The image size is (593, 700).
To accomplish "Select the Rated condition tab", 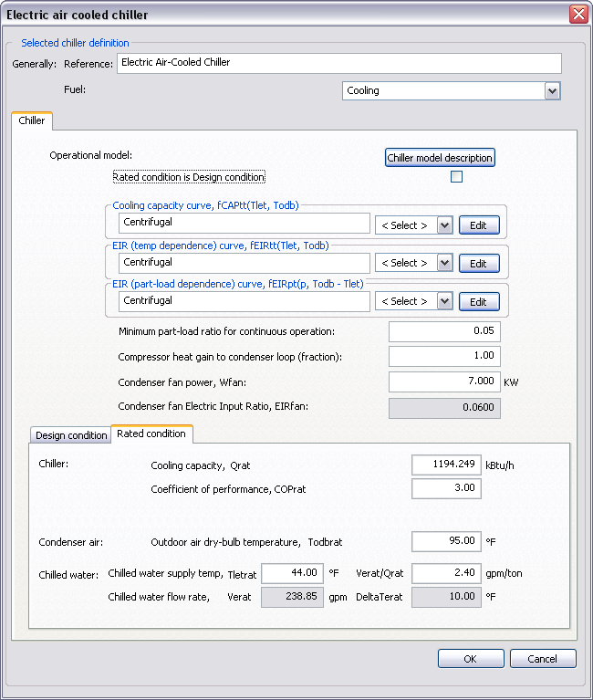I will [x=151, y=434].
